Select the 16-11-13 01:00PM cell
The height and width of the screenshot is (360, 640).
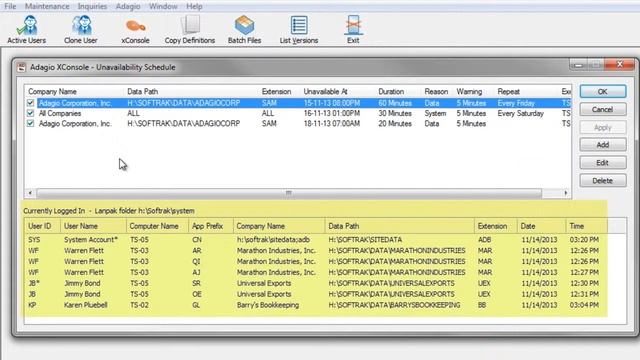pos(332,113)
